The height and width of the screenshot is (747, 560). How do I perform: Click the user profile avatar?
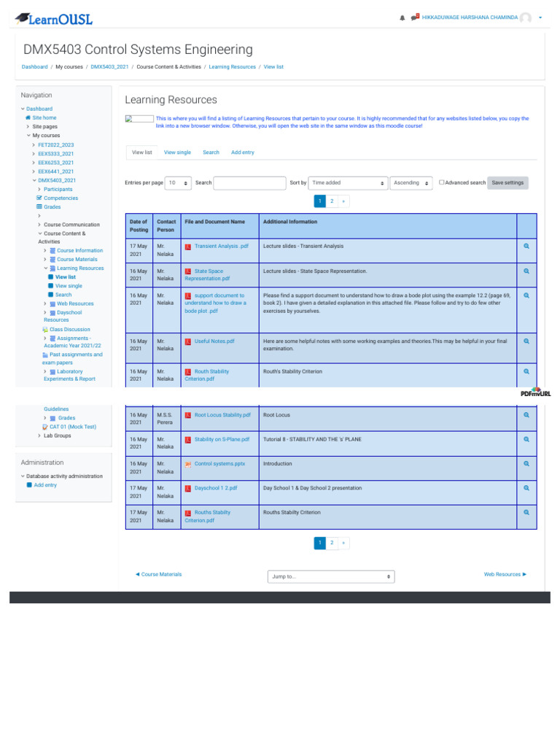[526, 18]
